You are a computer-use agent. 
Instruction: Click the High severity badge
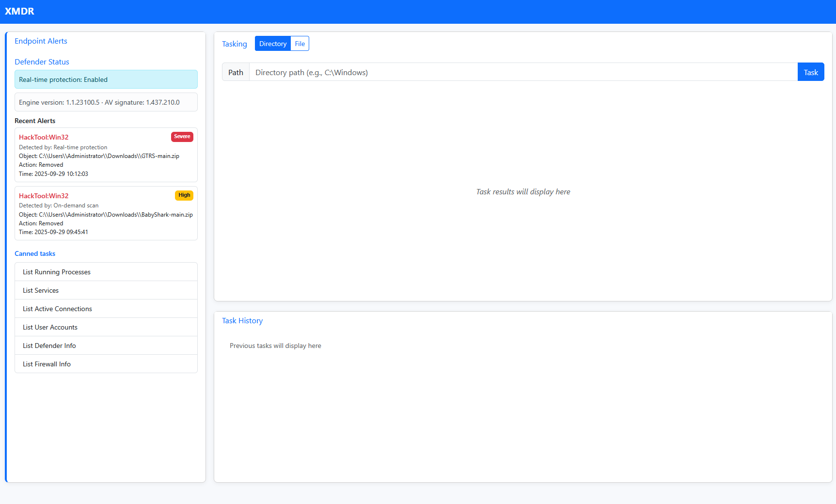pyautogui.click(x=184, y=195)
